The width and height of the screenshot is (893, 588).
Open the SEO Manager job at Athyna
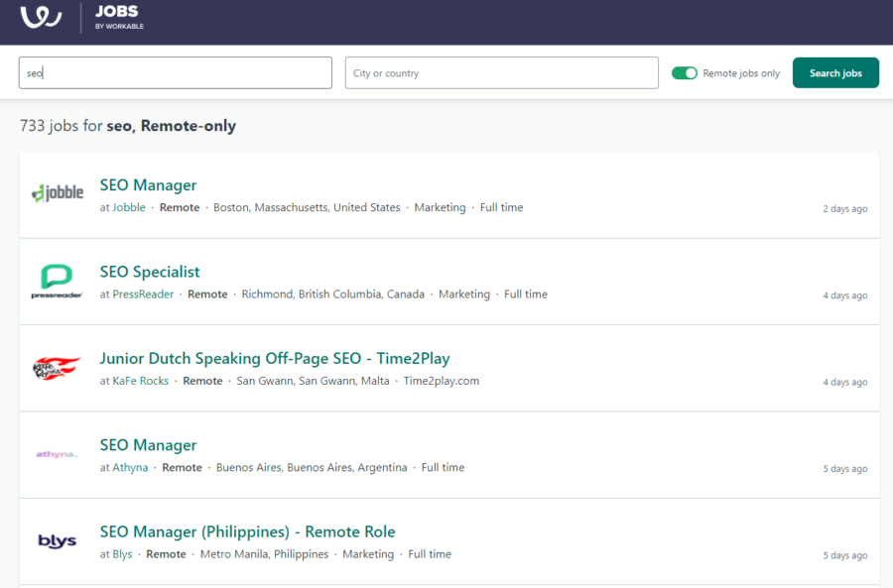(148, 444)
